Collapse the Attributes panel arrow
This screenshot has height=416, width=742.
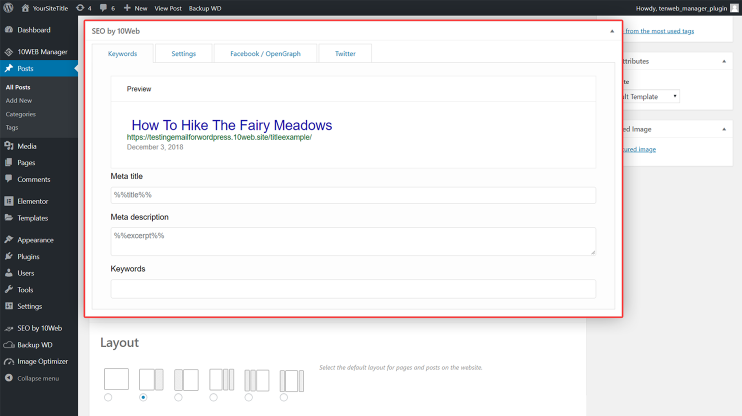(724, 61)
